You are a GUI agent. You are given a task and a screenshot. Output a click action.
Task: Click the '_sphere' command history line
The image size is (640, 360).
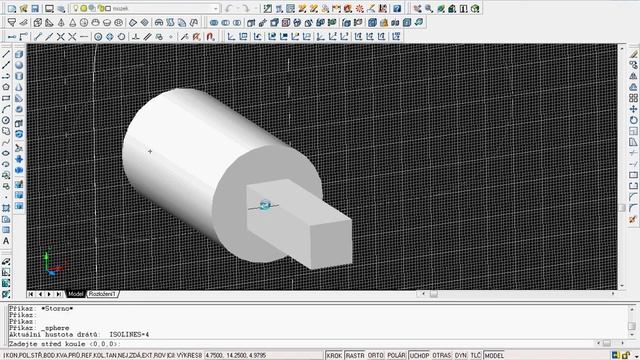pyautogui.click(x=39, y=328)
